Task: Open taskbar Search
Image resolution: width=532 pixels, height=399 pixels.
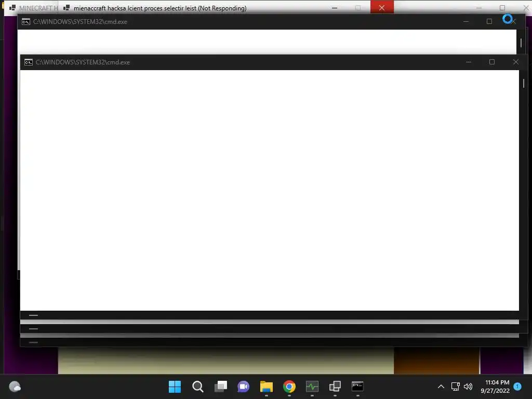Action: 198,387
